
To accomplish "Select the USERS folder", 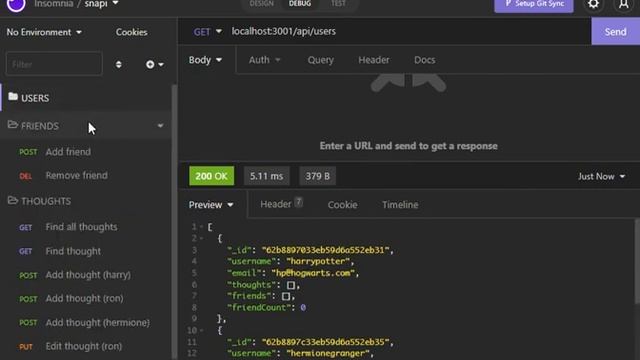I will [x=86, y=98].
